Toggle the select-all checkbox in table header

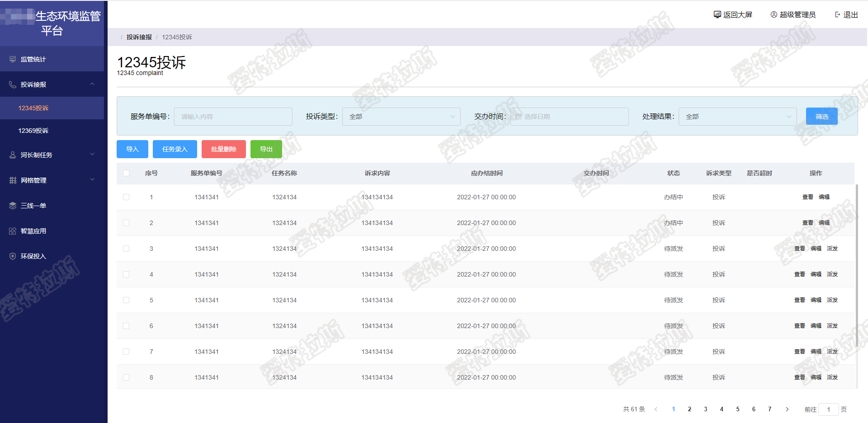[126, 173]
